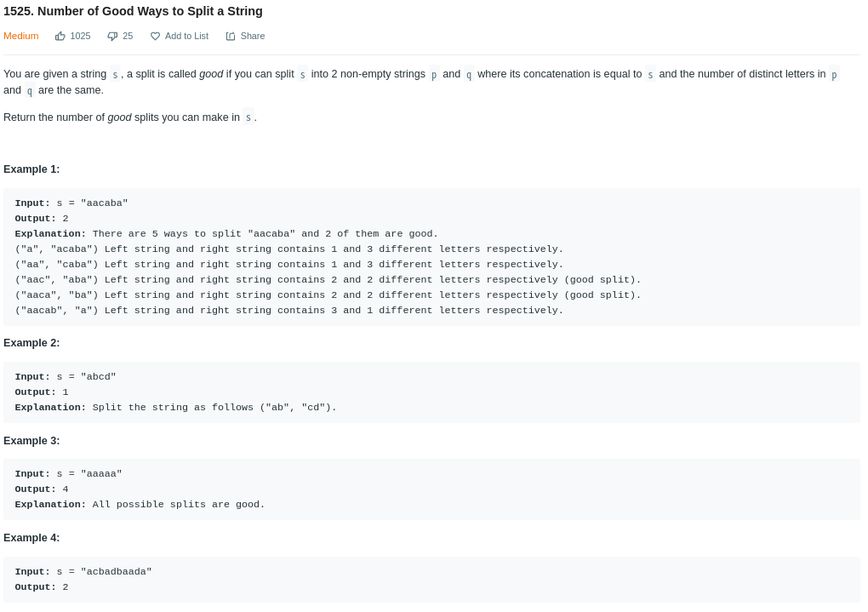Click the Example 2 heading
The image size is (868, 612).
31,343
